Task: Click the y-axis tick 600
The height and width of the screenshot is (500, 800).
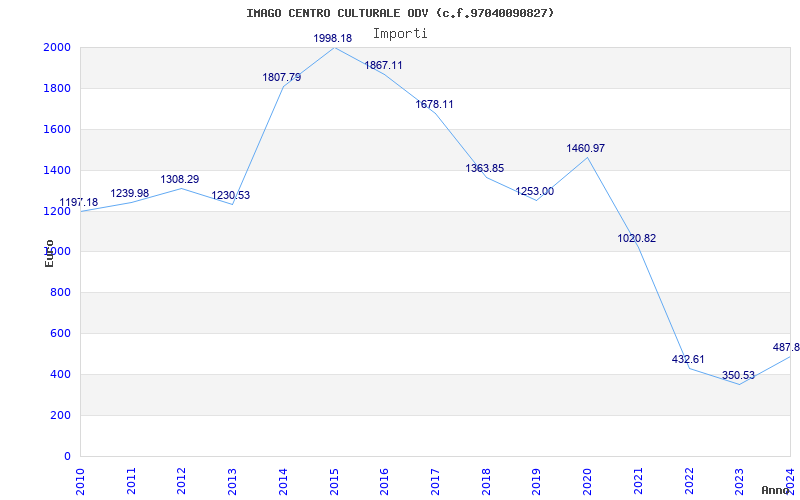Action: (63, 334)
